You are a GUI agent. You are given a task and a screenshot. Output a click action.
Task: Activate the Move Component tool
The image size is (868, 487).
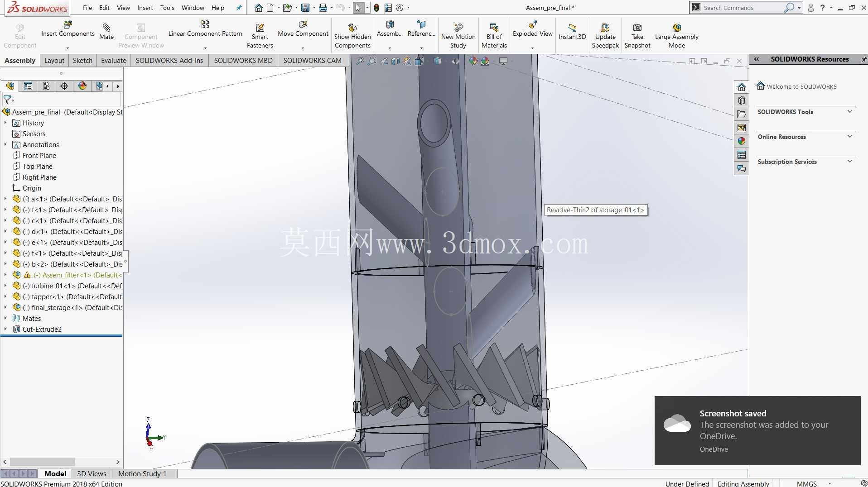(303, 29)
